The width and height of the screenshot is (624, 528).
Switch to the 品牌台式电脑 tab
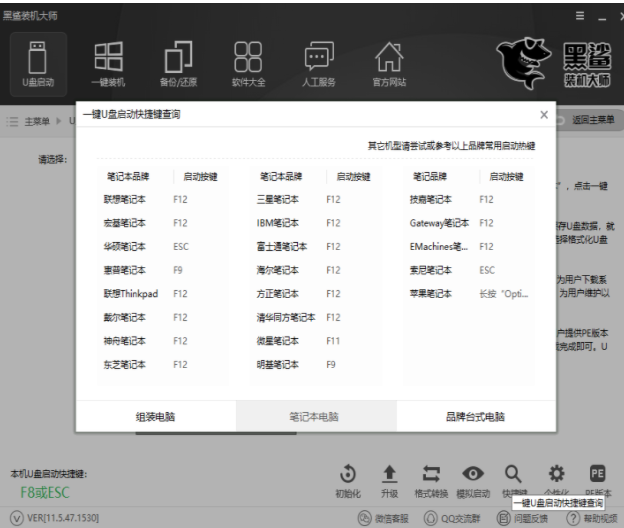point(476,417)
